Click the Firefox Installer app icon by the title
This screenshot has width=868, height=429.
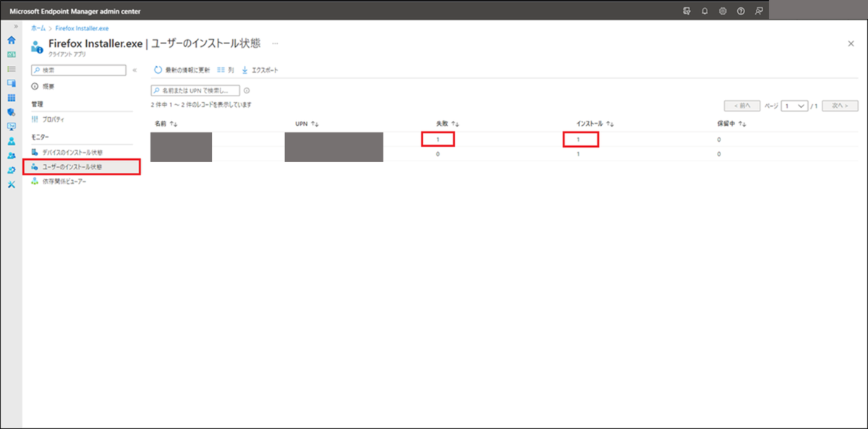pos(38,47)
